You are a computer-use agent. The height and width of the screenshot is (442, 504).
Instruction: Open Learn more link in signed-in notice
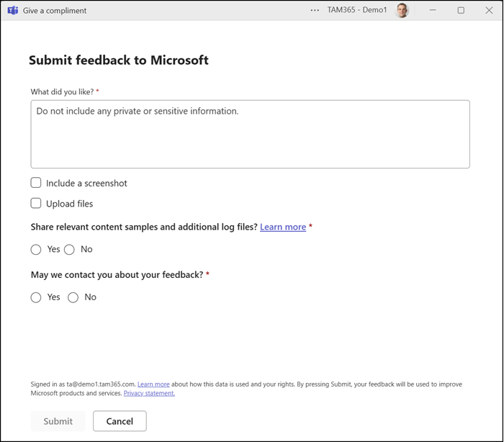(153, 384)
